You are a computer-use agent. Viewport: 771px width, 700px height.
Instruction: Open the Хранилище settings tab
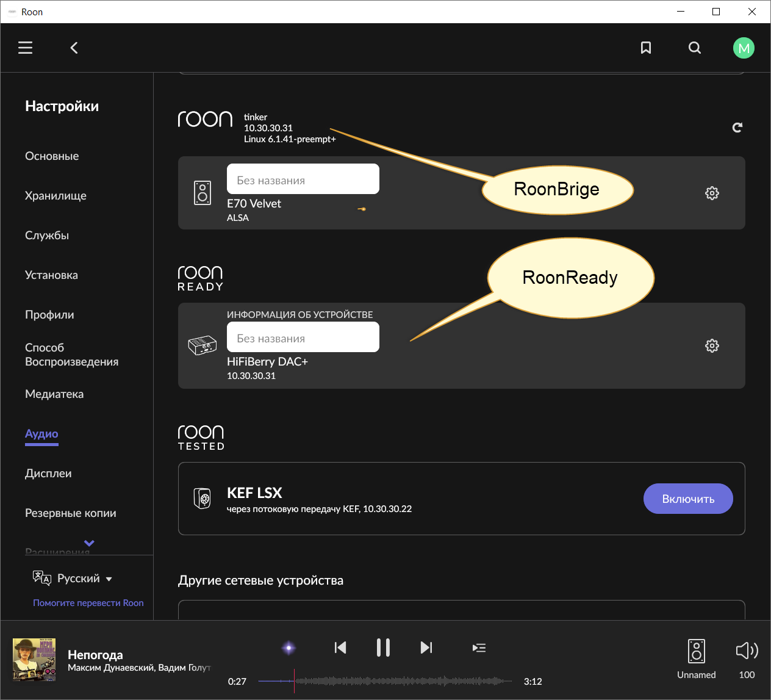56,196
